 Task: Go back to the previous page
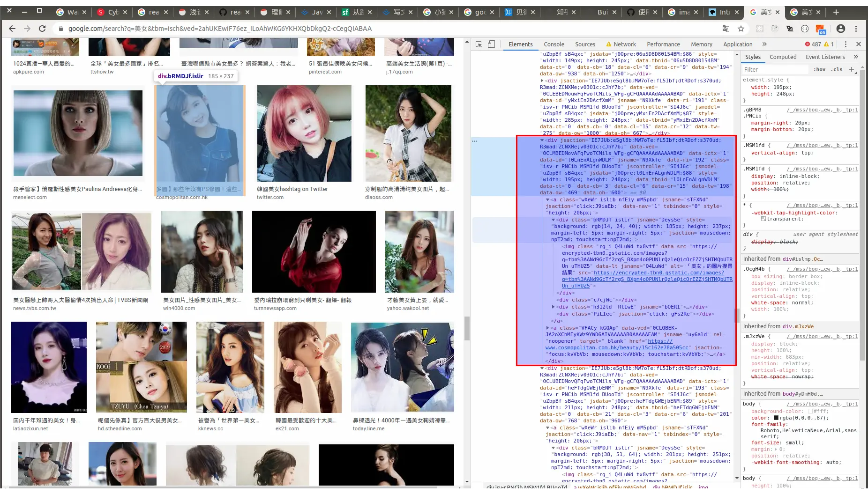point(12,29)
